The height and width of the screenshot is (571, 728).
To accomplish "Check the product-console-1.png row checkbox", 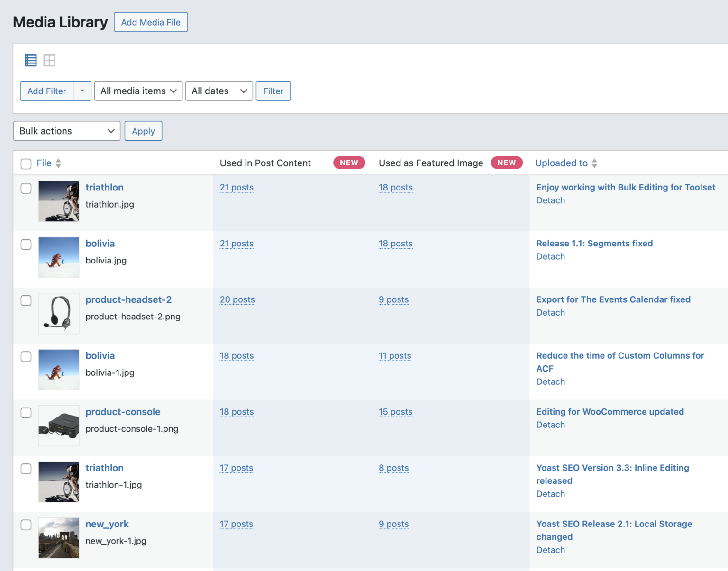I will [x=26, y=413].
